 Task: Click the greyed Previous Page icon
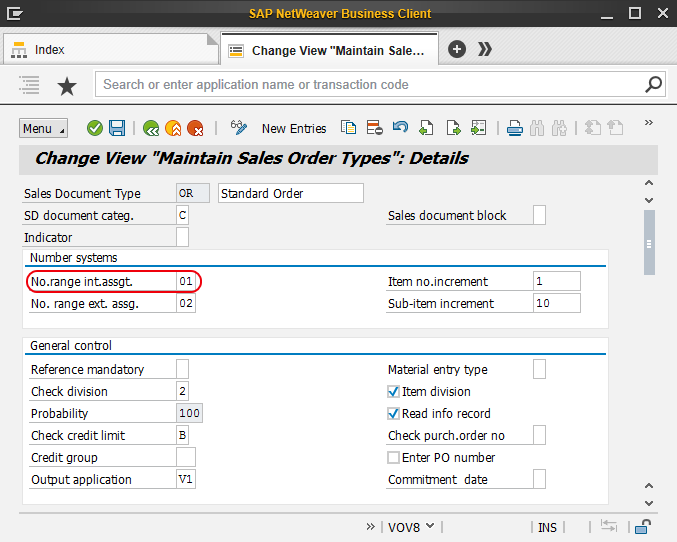[x=592, y=128]
